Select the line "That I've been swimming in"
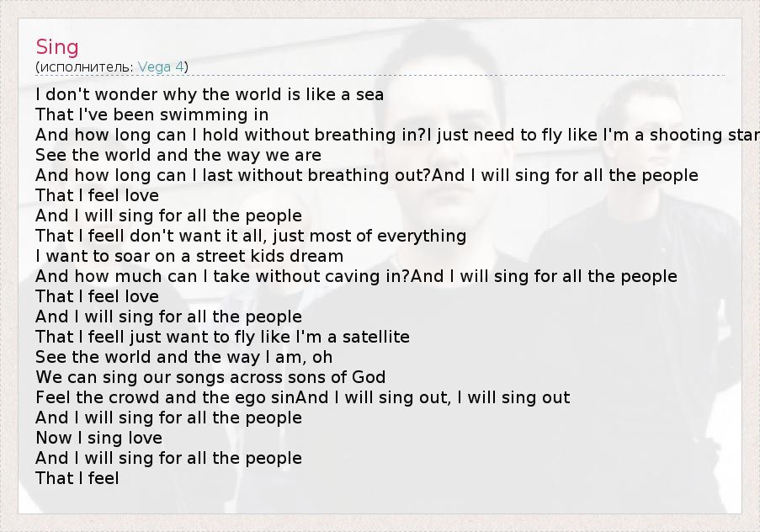Image resolution: width=760 pixels, height=532 pixels. click(x=152, y=114)
